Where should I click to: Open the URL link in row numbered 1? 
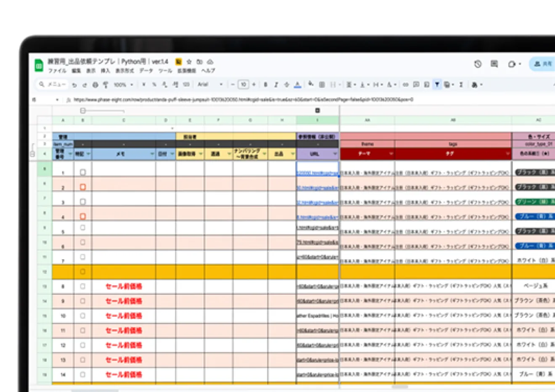coord(317,173)
